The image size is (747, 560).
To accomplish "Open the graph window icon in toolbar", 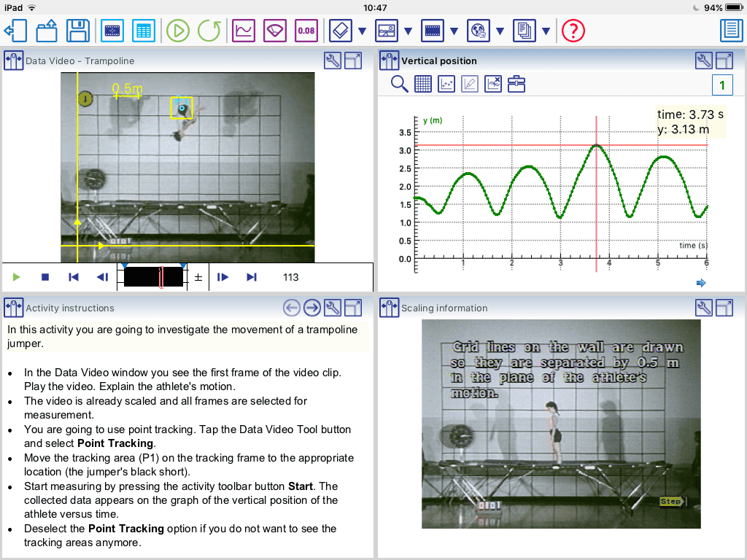I will (244, 31).
